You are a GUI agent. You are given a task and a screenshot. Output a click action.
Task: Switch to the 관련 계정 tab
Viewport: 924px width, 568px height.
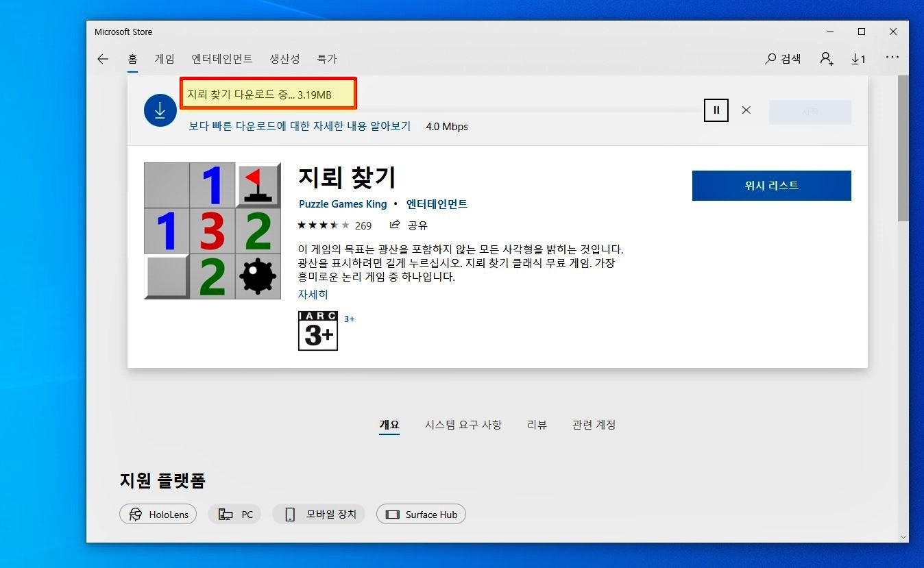coord(594,425)
